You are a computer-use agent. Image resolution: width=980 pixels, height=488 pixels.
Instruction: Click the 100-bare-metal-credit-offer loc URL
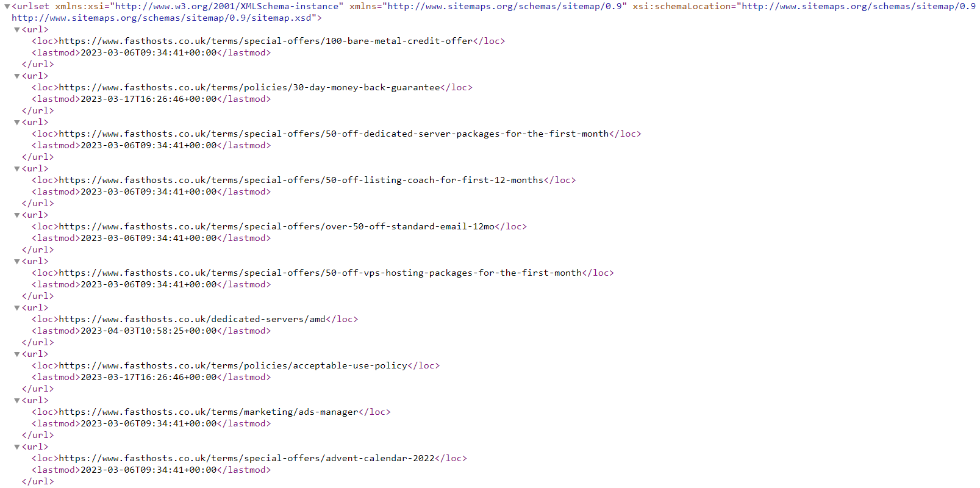coord(266,41)
